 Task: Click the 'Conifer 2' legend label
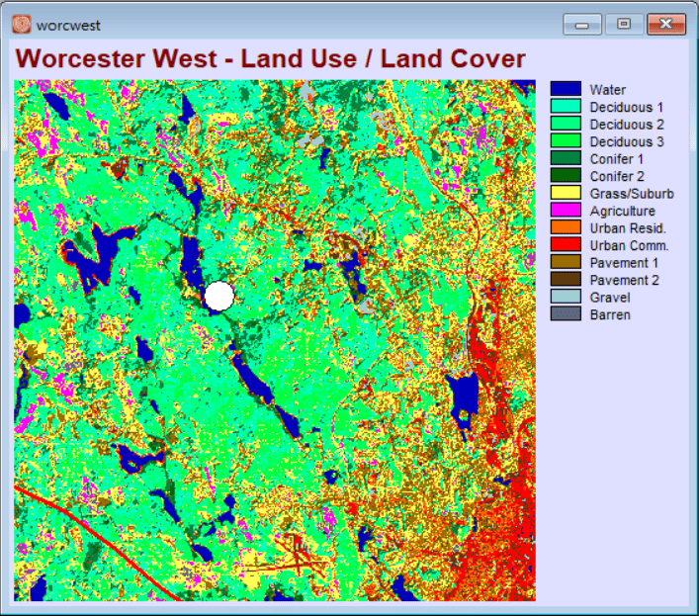point(617,177)
